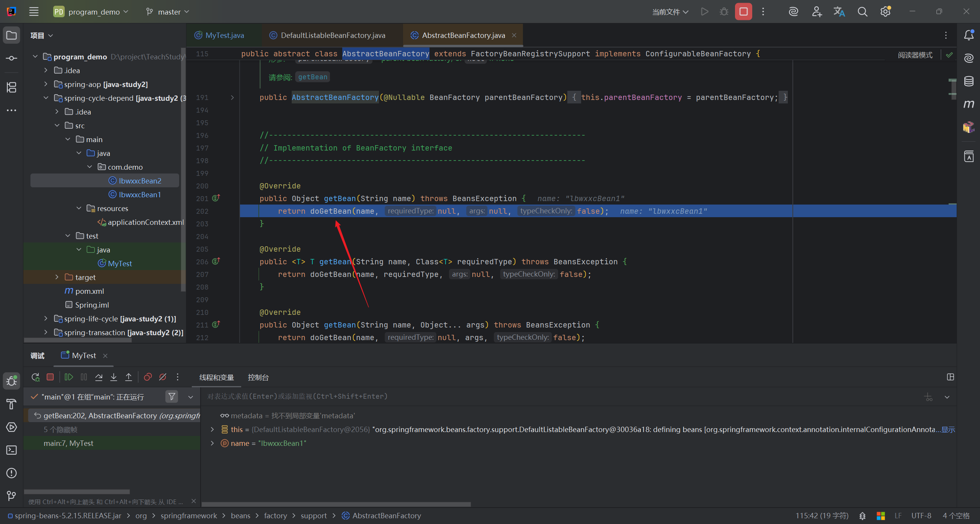Click the Rerun MyTest debug icon
This screenshot has width=980, height=524.
point(35,377)
